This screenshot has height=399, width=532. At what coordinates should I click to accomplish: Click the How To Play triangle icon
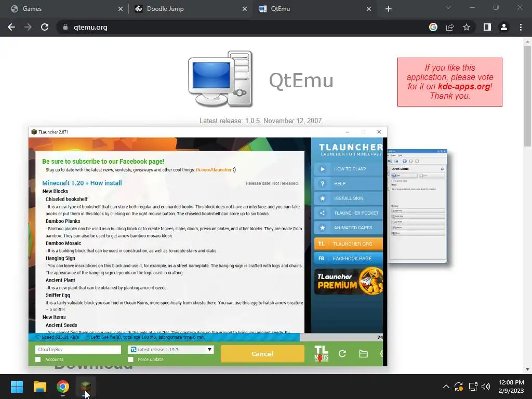(x=322, y=169)
